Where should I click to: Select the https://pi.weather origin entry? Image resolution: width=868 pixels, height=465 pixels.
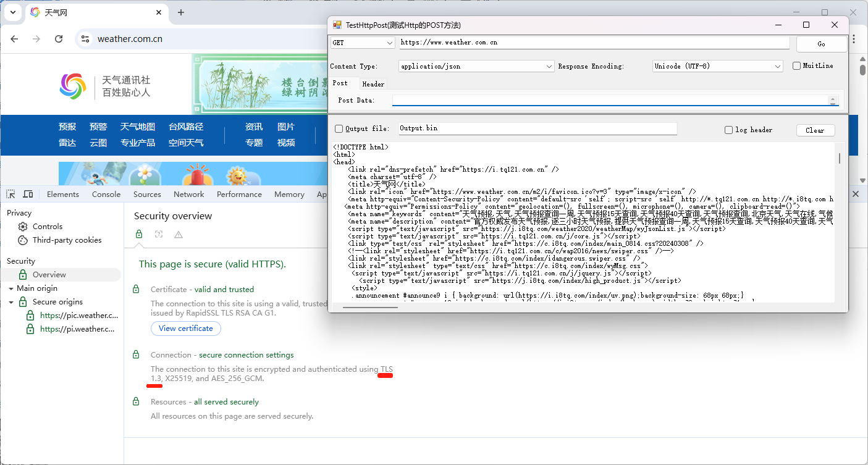point(77,329)
